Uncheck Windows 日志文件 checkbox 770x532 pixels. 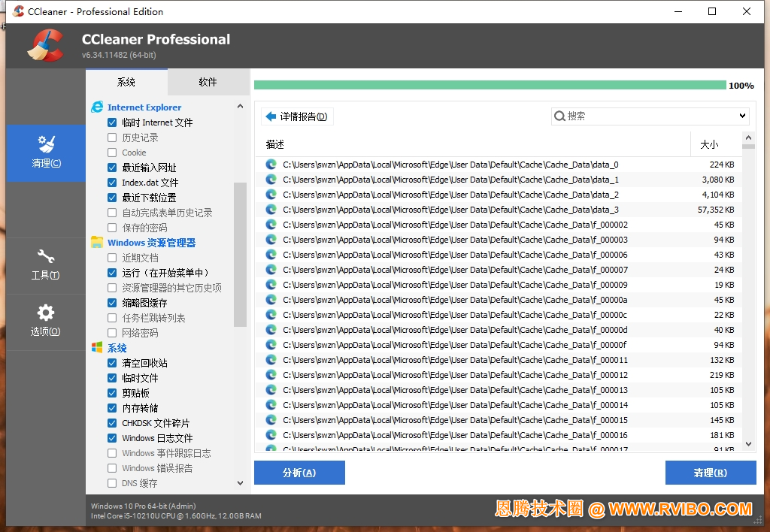(112, 438)
